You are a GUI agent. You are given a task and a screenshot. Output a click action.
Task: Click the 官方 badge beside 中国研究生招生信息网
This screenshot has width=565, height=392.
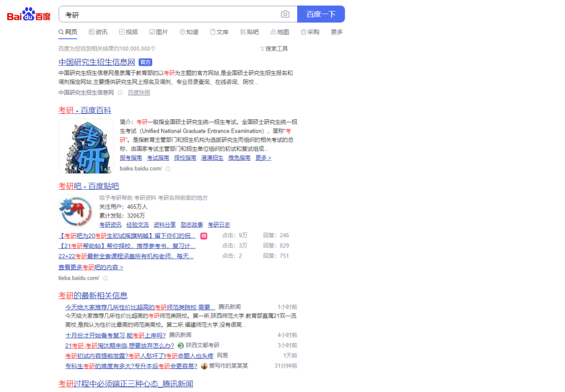pyautogui.click(x=145, y=62)
